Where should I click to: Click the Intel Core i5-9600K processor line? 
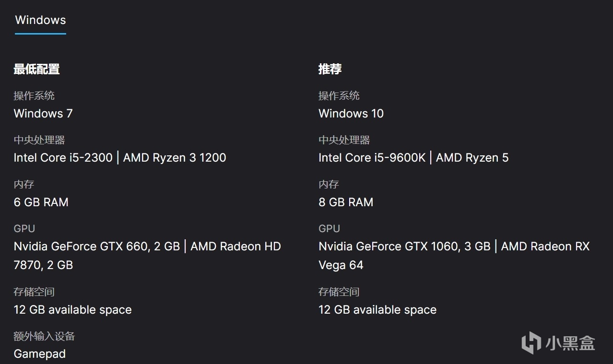point(413,158)
